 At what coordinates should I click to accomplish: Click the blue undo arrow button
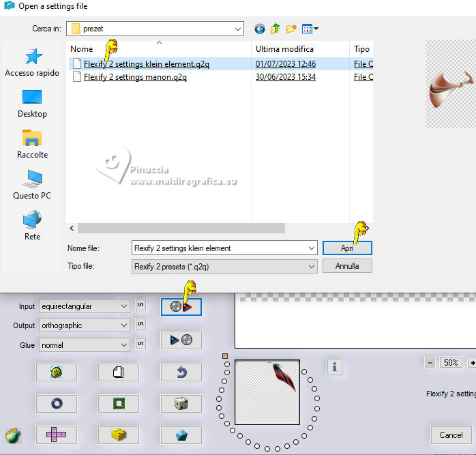(x=181, y=372)
